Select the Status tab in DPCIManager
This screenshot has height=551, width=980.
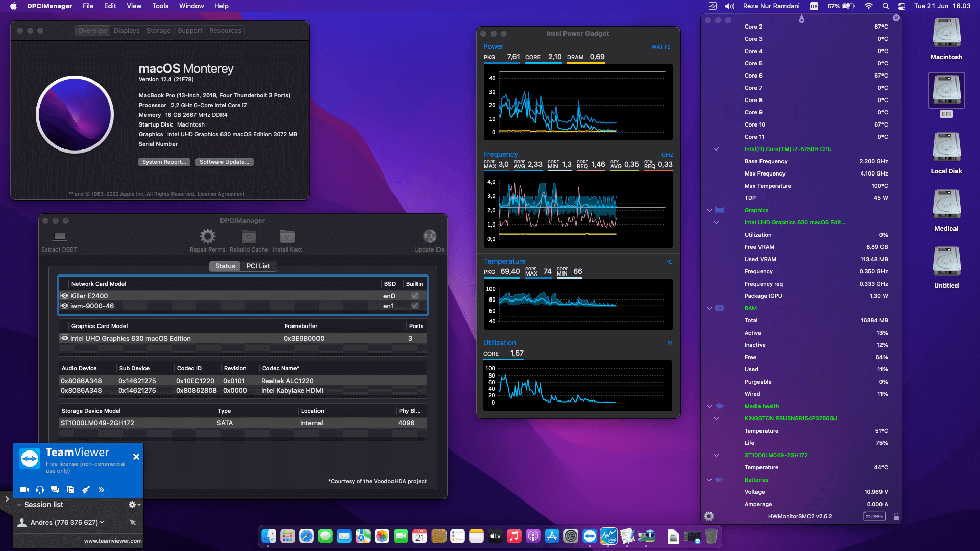(x=225, y=266)
